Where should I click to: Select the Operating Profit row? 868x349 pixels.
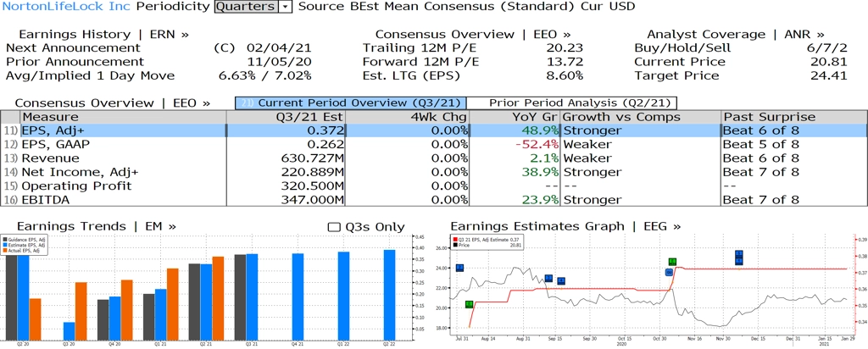point(433,186)
